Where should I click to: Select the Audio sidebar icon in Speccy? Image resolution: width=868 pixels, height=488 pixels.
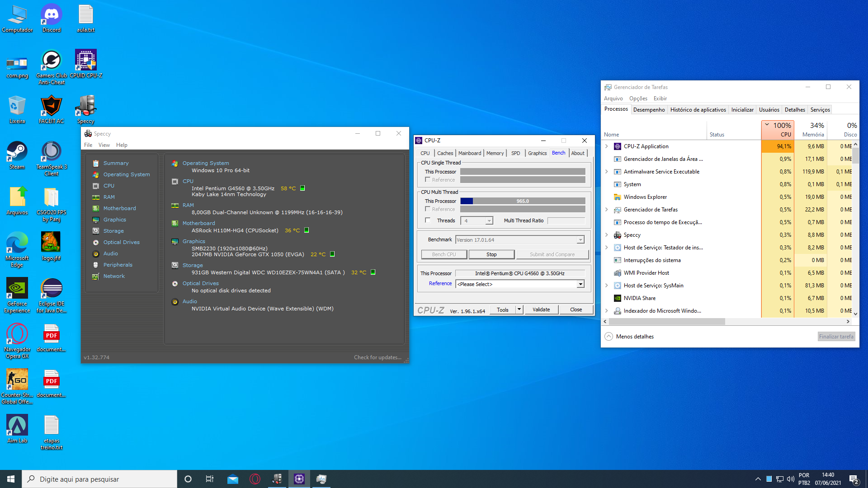pos(96,253)
